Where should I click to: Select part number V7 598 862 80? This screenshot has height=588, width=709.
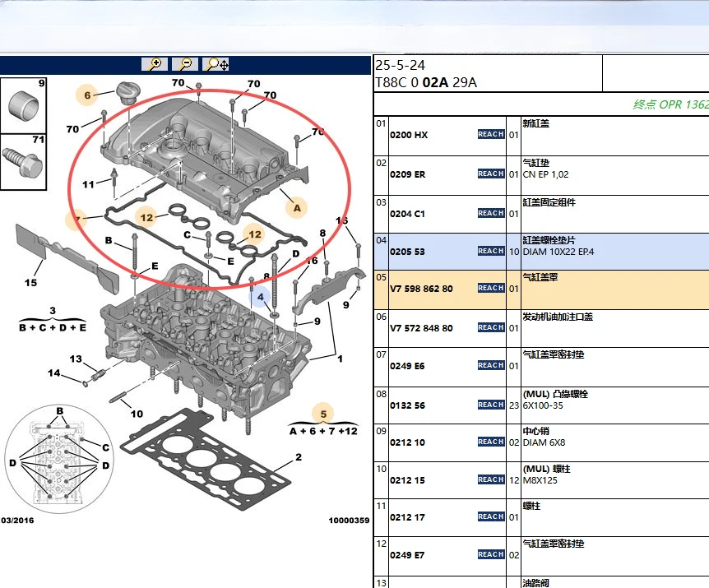[x=421, y=289]
